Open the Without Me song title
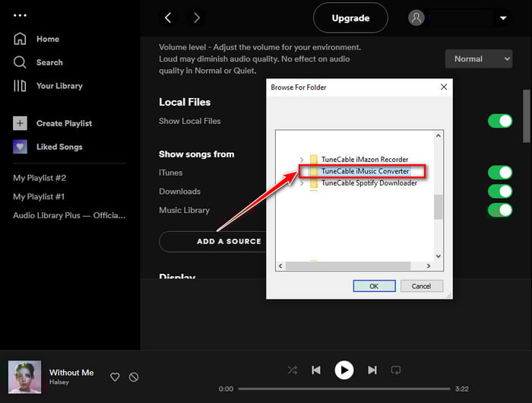Image resolution: width=532 pixels, height=403 pixels. (x=71, y=373)
